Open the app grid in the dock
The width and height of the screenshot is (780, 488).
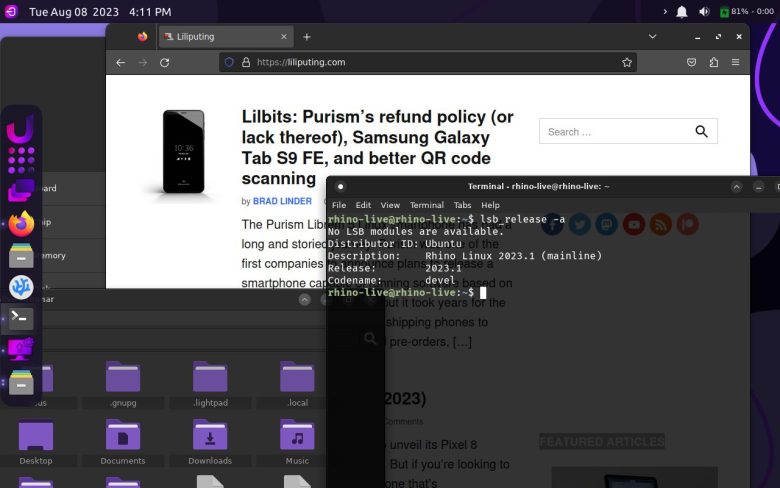(21, 160)
